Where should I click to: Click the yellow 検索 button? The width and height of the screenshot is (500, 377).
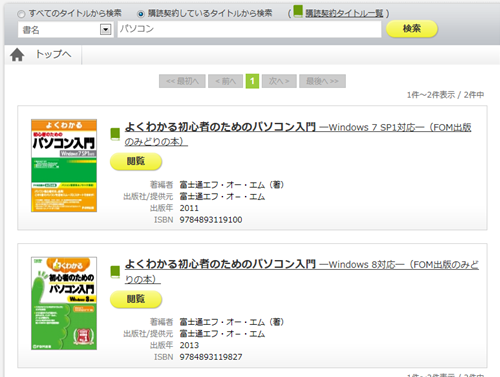click(412, 29)
